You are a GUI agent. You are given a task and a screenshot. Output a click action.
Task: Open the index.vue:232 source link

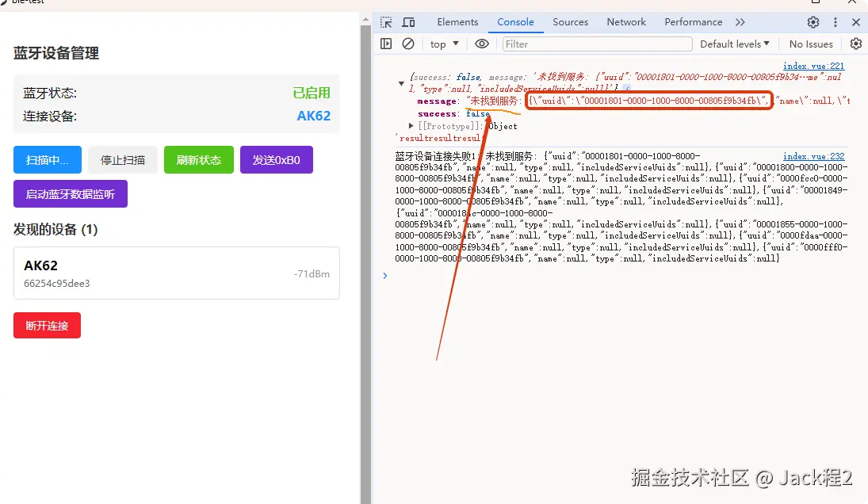[814, 157]
